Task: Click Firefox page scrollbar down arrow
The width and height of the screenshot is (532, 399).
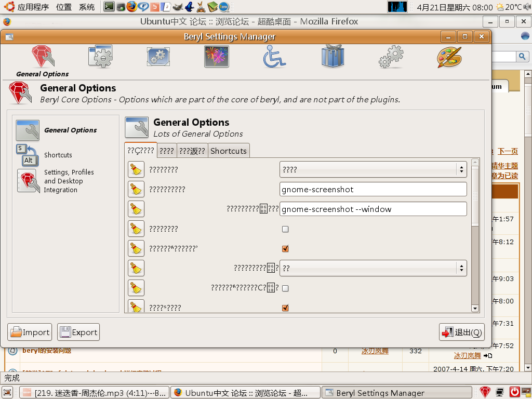Action: tap(528, 367)
